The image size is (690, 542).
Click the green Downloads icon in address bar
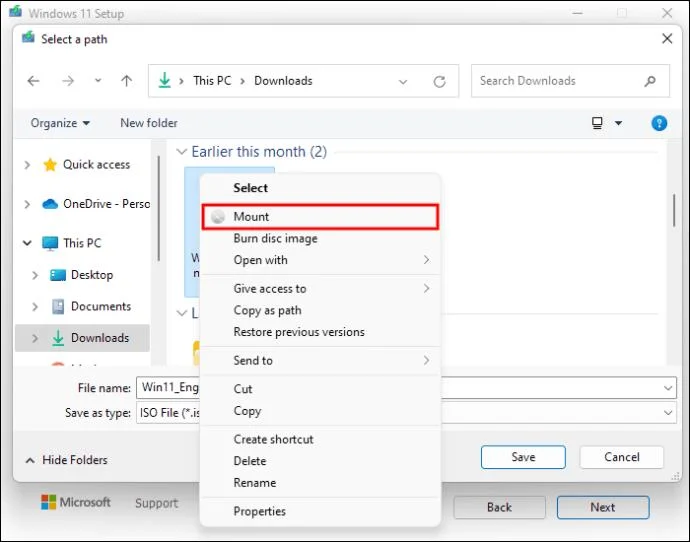[x=165, y=81]
